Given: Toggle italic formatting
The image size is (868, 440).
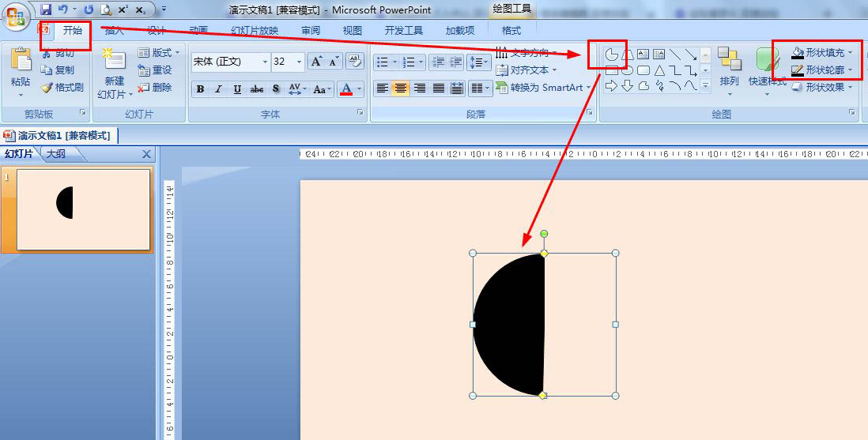Looking at the screenshot, I should [x=219, y=89].
